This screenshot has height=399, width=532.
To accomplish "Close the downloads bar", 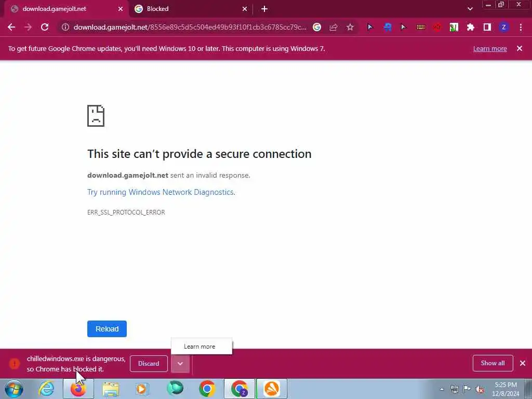I will click(x=523, y=363).
